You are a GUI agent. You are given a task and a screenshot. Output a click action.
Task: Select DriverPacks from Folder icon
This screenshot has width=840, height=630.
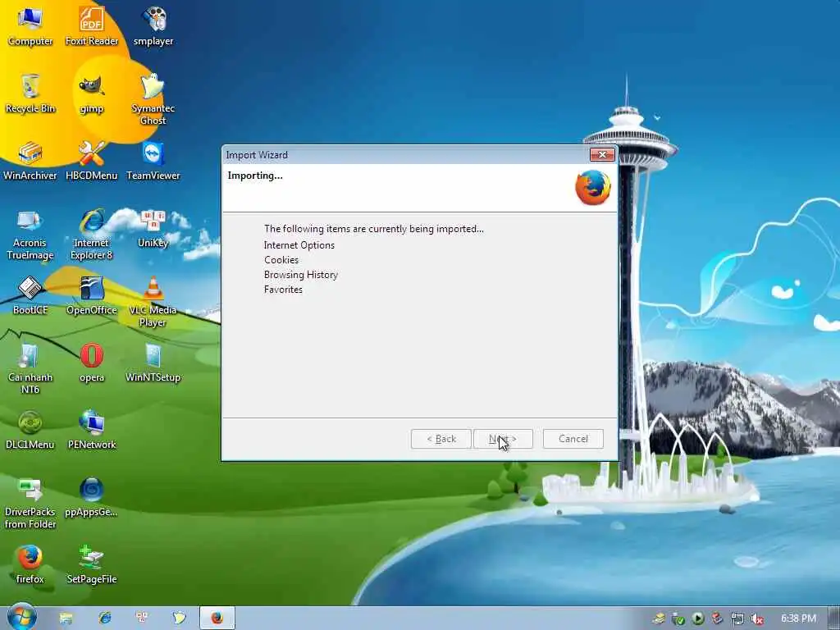30,504
